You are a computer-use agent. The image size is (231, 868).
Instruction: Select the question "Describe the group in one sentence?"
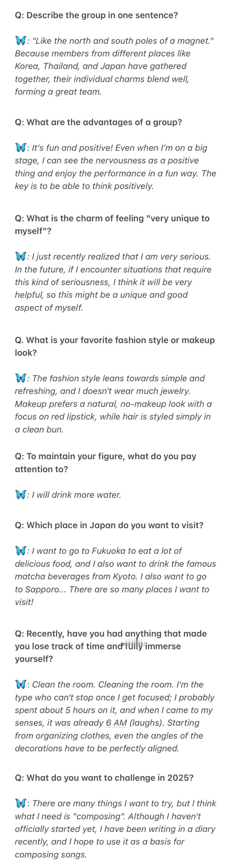96,16
